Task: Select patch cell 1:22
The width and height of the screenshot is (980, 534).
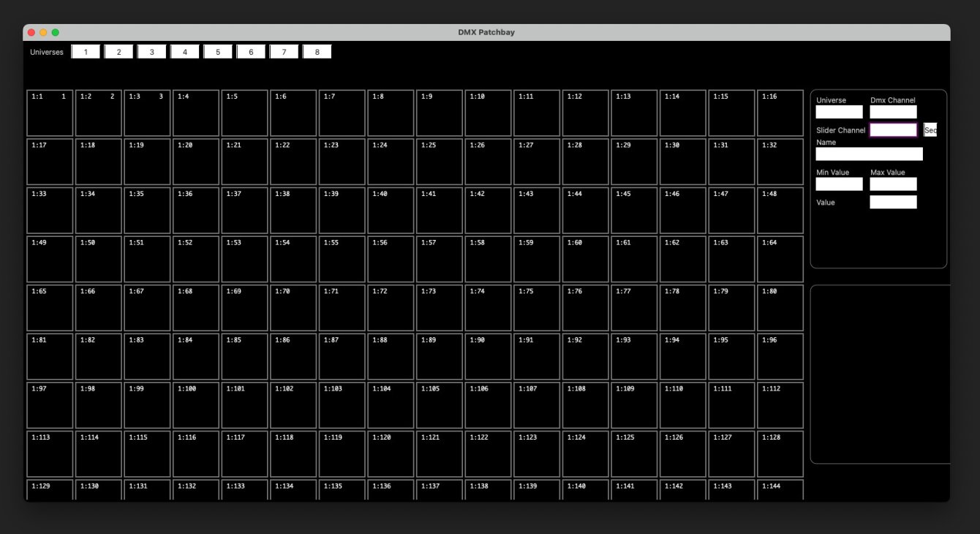Action: click(x=293, y=162)
